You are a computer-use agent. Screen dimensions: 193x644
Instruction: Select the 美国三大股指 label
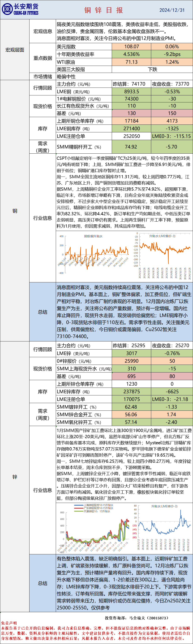click(x=71, y=69)
